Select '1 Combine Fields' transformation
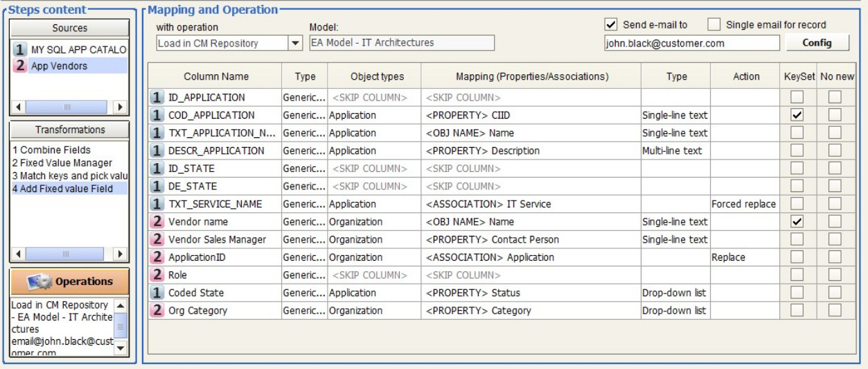This screenshot has width=868, height=369. 52,150
